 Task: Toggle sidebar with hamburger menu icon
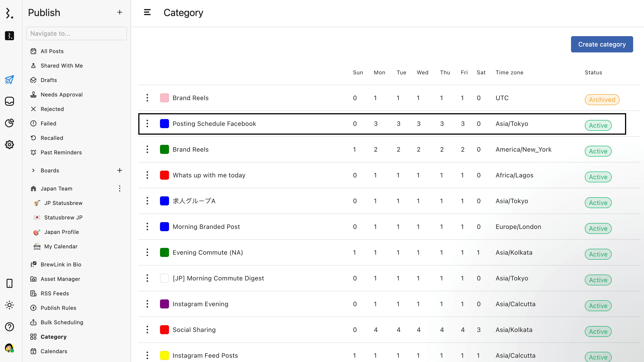point(147,12)
